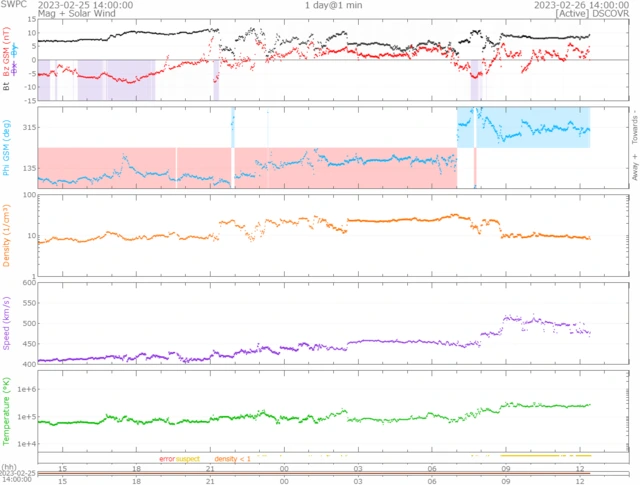
Task: Toggle the struck-through Bx series label
Action: pos(15,68)
